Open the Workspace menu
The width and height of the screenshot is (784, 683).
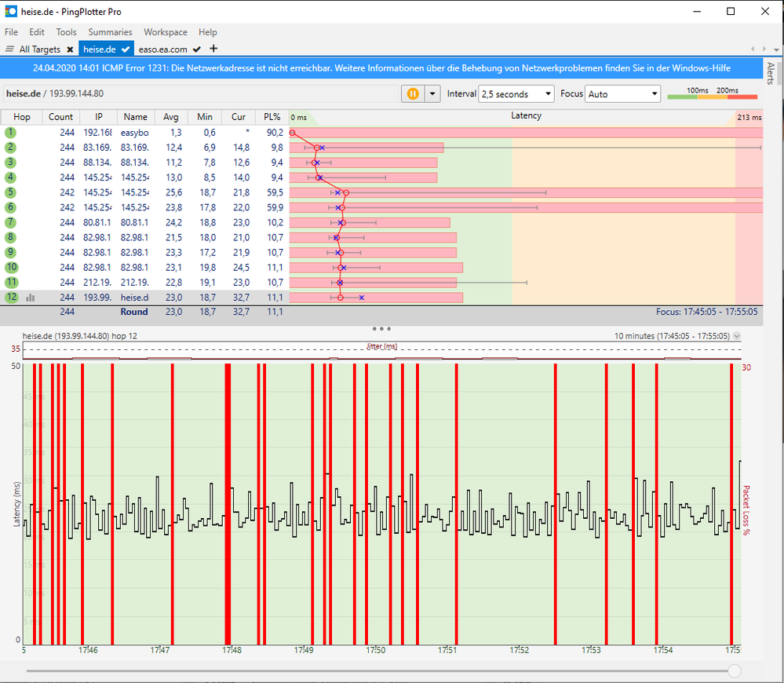(165, 32)
